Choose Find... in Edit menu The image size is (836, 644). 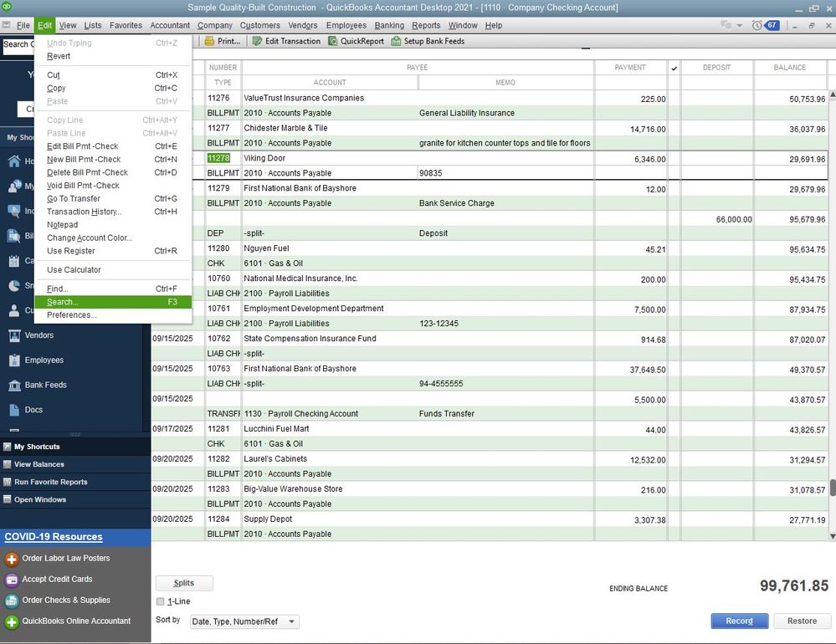point(112,289)
